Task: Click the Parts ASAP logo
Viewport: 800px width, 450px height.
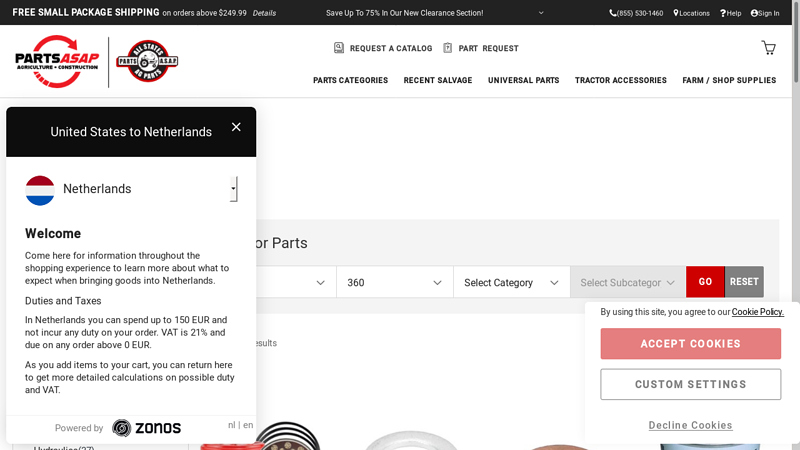Action: 57,60
